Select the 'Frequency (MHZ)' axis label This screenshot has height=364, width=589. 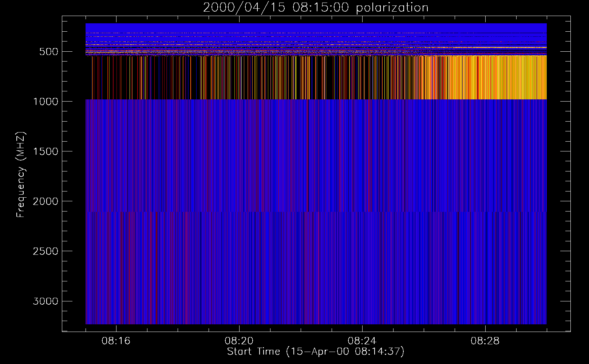21,175
